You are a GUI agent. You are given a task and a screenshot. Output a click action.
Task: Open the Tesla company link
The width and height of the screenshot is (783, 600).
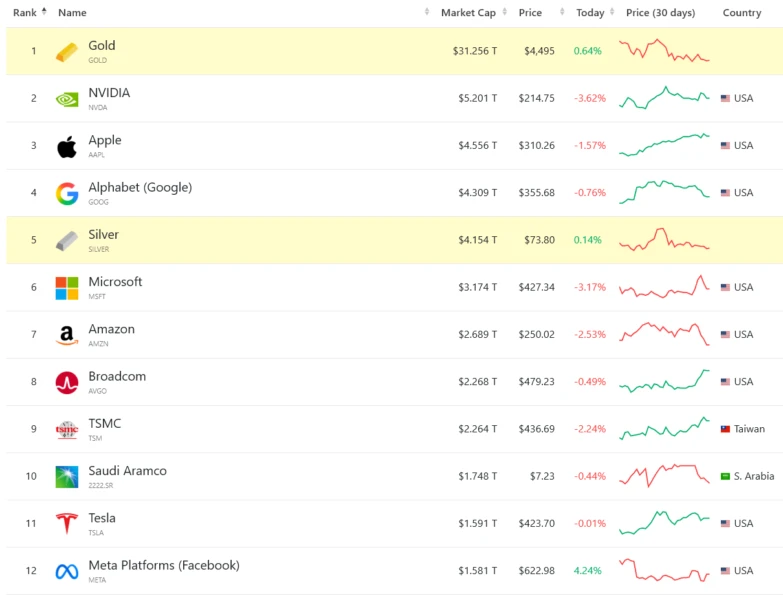click(x=102, y=518)
